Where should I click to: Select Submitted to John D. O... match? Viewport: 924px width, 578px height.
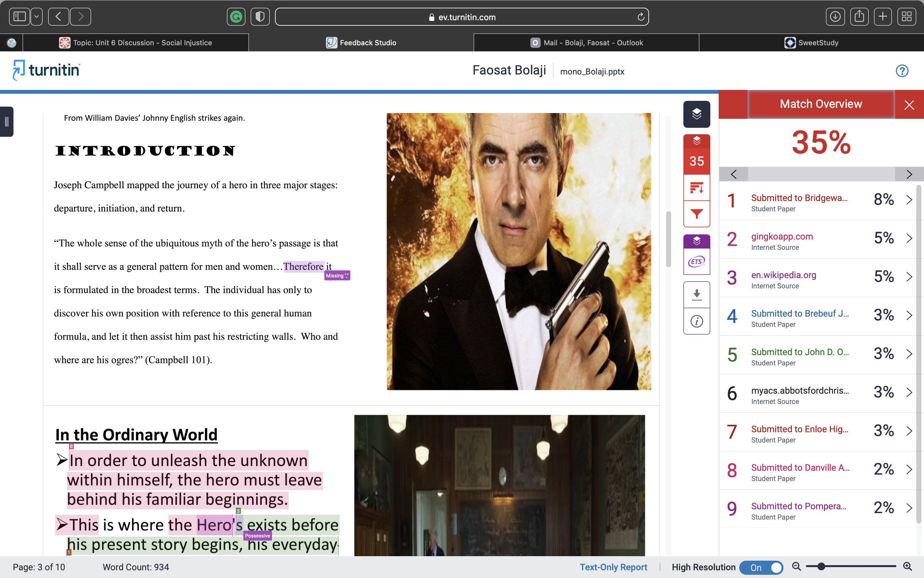coord(800,352)
